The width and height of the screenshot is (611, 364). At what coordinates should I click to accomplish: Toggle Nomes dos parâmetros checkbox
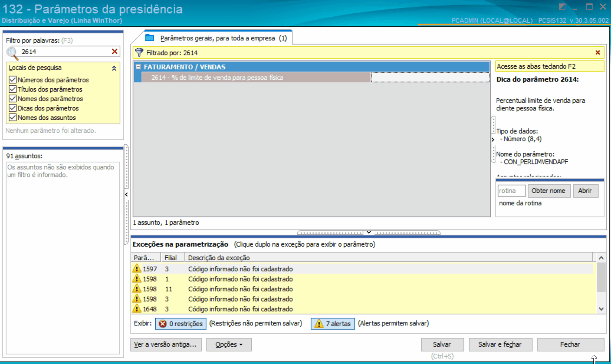coord(13,99)
